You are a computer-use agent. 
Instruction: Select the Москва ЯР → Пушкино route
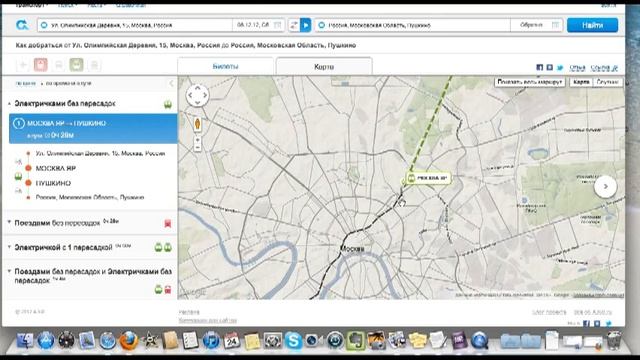coord(93,129)
